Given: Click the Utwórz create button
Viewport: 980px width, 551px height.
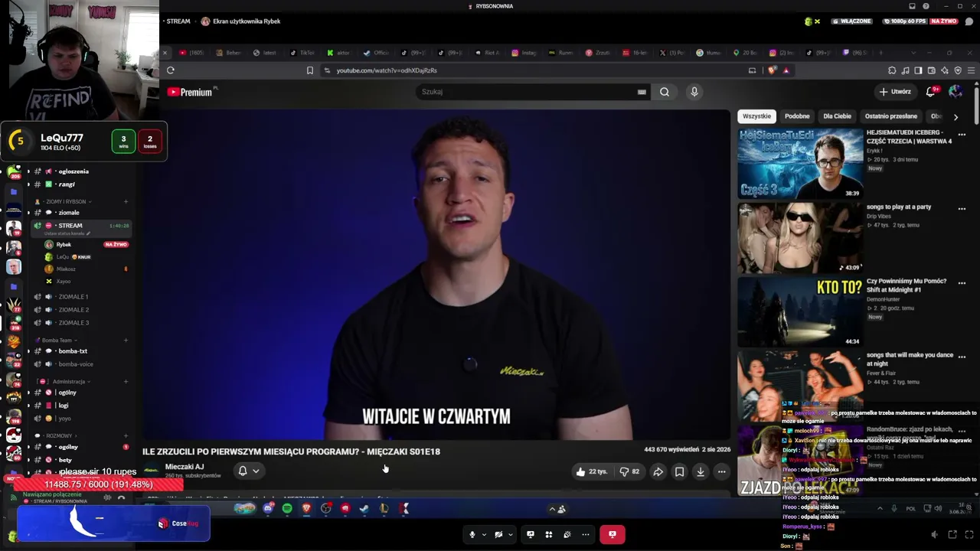Looking at the screenshot, I should coord(895,92).
